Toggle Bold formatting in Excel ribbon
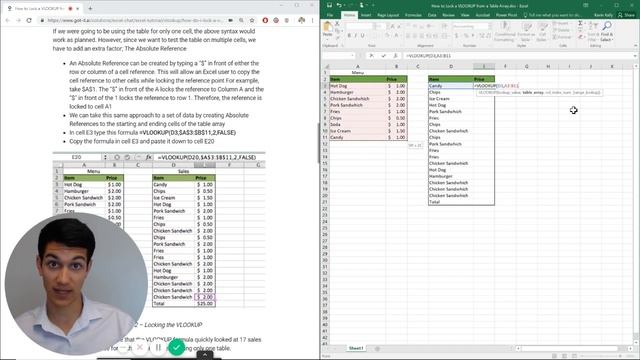 (x=349, y=36)
